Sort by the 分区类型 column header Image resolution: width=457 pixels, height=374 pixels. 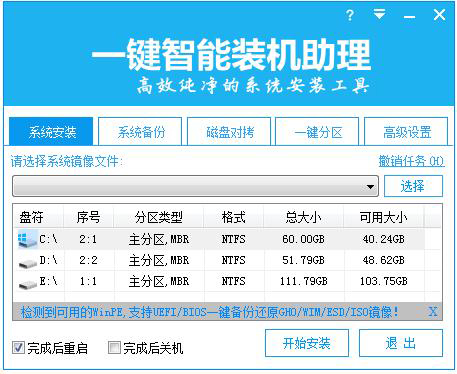tap(158, 217)
